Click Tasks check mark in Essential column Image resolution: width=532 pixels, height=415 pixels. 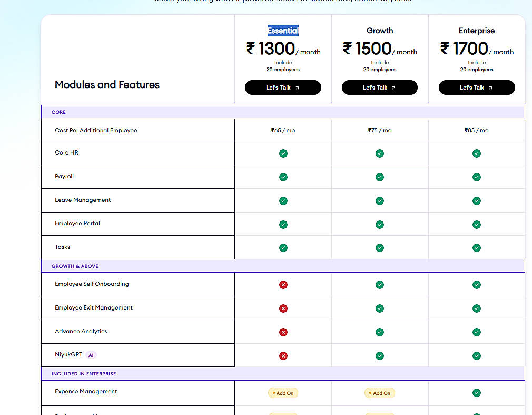(283, 248)
